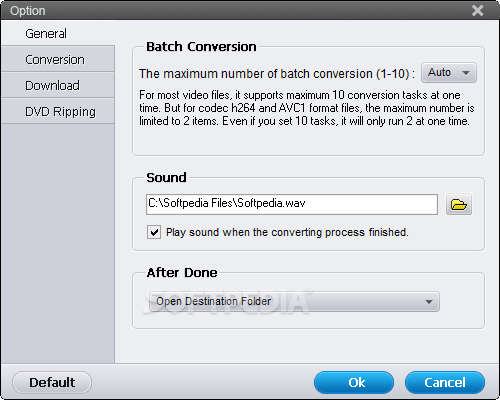Expand the After Done dropdown
This screenshot has width=500, height=400.
[x=294, y=301]
